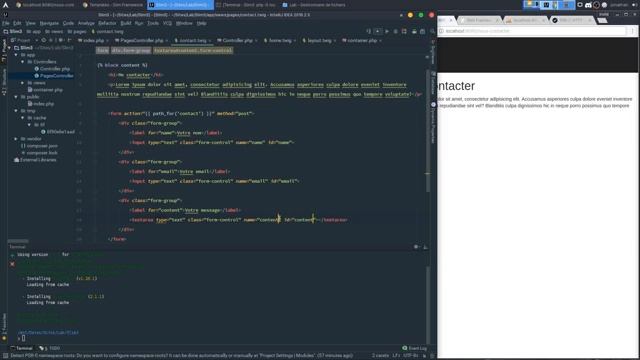Open the Help menu
The image size is (640, 360).
[x=202, y=23]
